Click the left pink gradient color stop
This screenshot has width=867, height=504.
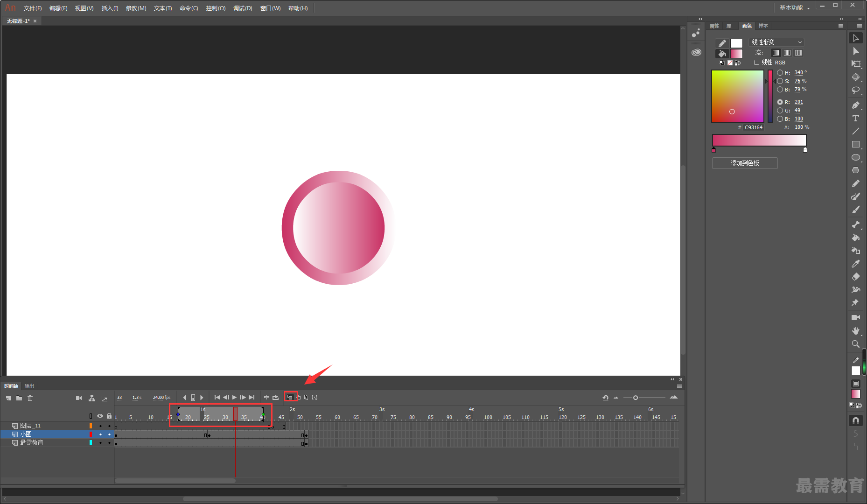713,150
